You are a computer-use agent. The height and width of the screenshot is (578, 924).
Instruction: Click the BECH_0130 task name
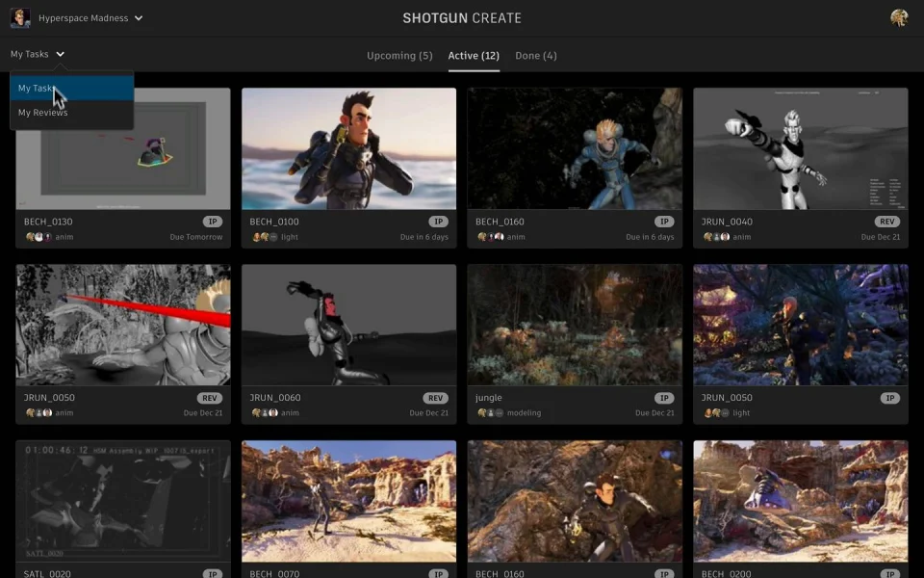tap(48, 222)
